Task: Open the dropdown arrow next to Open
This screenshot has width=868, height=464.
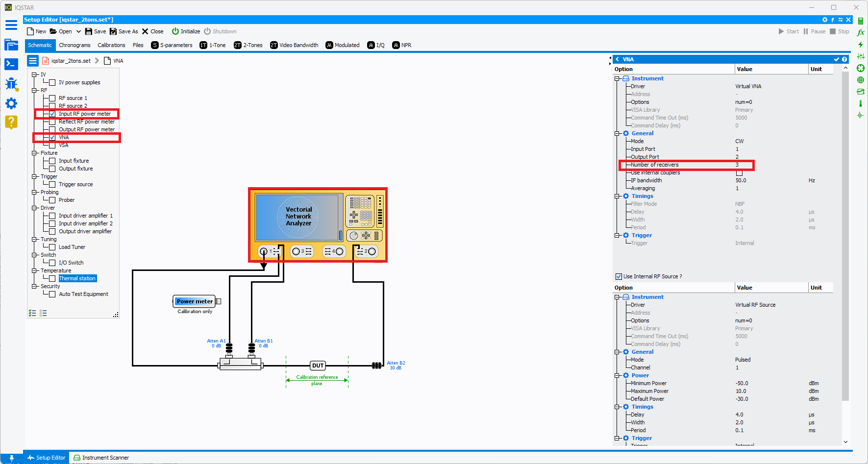Action: coord(78,31)
